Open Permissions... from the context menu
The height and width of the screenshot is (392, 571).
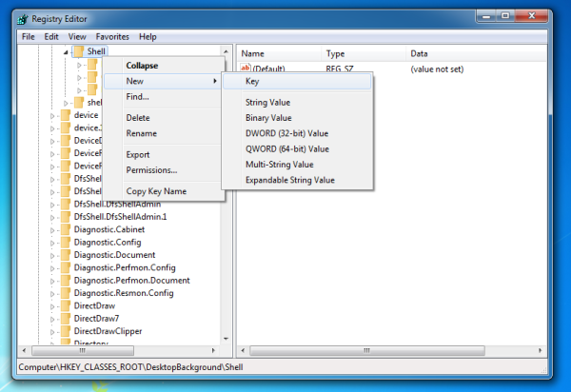164,170
